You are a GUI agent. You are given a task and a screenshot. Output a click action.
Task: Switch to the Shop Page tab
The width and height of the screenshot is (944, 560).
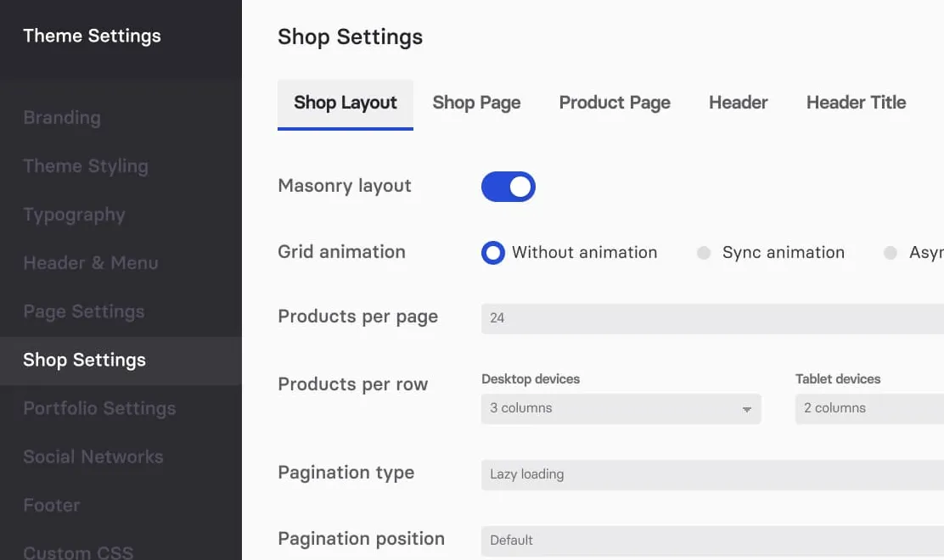pos(476,103)
